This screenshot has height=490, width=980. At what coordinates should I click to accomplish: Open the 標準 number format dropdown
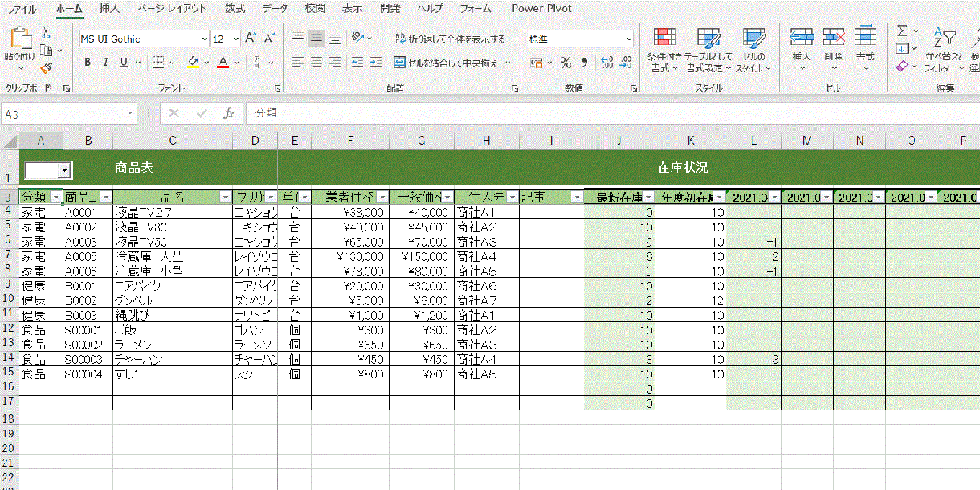click(x=629, y=39)
